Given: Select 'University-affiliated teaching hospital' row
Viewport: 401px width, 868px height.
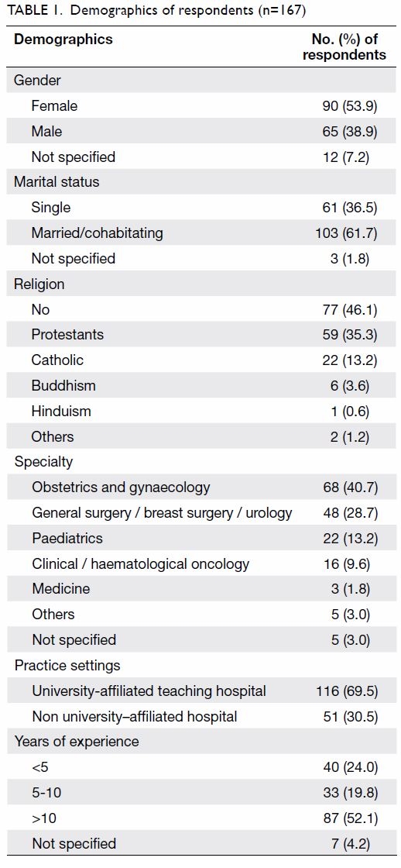Looking at the screenshot, I should tap(200, 691).
